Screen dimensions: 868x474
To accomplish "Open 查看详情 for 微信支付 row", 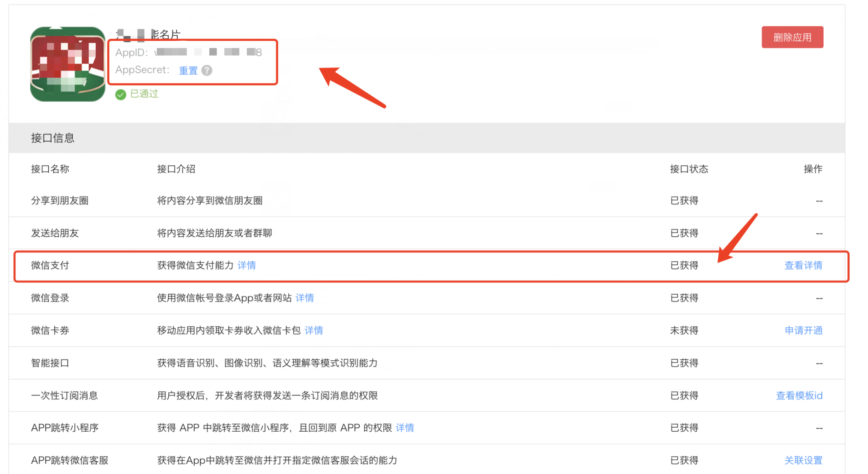I will pyautogui.click(x=803, y=265).
